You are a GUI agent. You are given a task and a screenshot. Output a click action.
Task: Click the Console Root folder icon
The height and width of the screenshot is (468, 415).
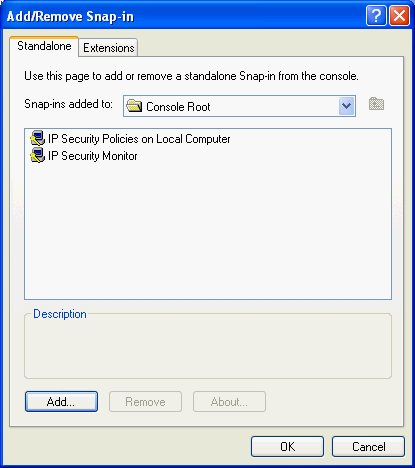click(x=134, y=106)
